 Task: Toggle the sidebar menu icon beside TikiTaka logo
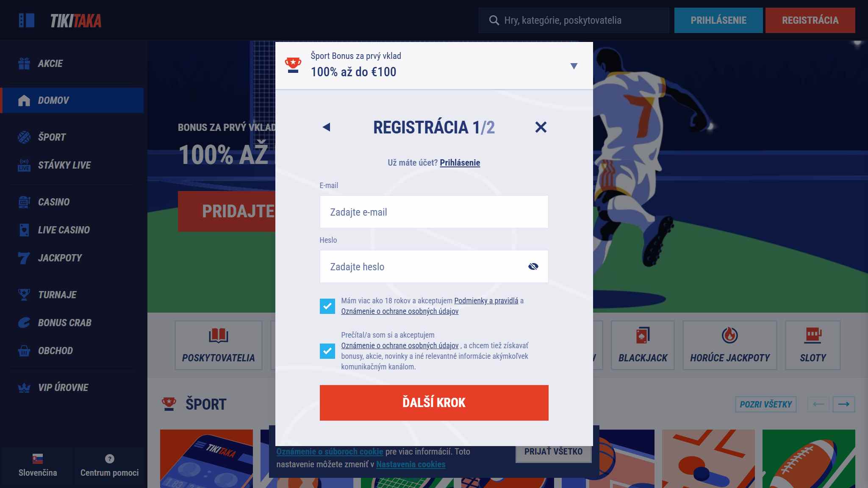click(26, 20)
